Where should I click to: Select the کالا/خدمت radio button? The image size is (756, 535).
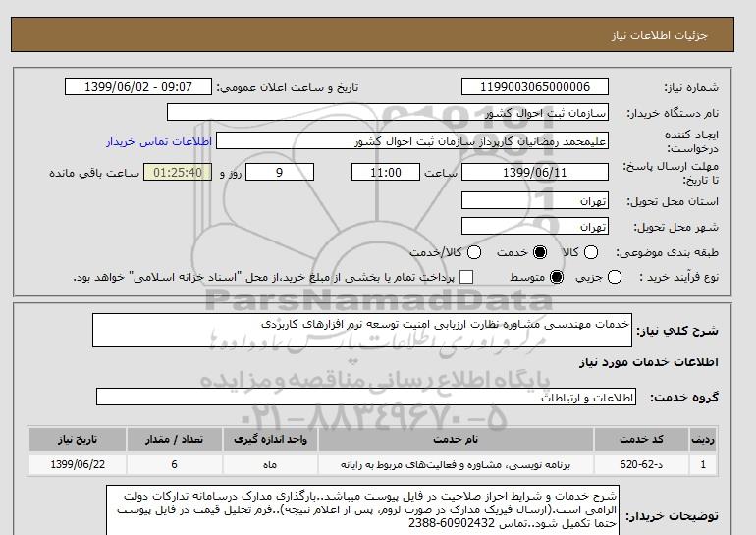pos(474,252)
